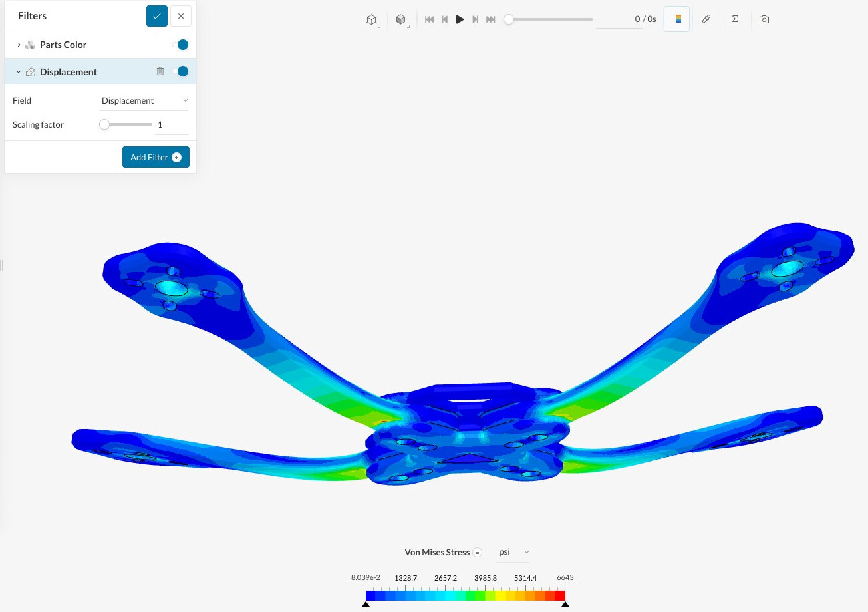This screenshot has width=868, height=612.
Task: Click the legend minimum value 8.039e-2
Action: pos(366,577)
